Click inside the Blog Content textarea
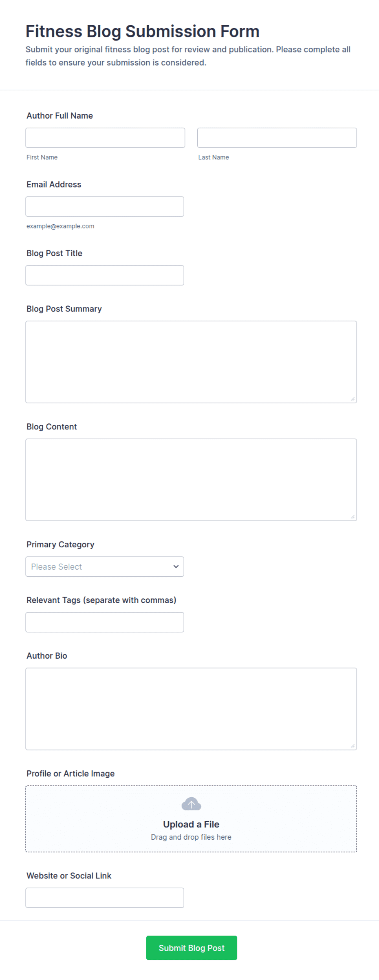This screenshot has width=379, height=980. (191, 480)
